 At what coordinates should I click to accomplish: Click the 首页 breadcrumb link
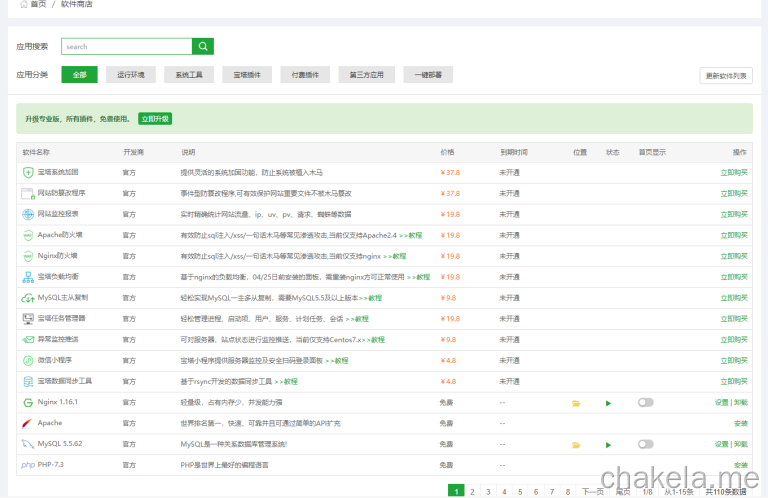[38, 4]
